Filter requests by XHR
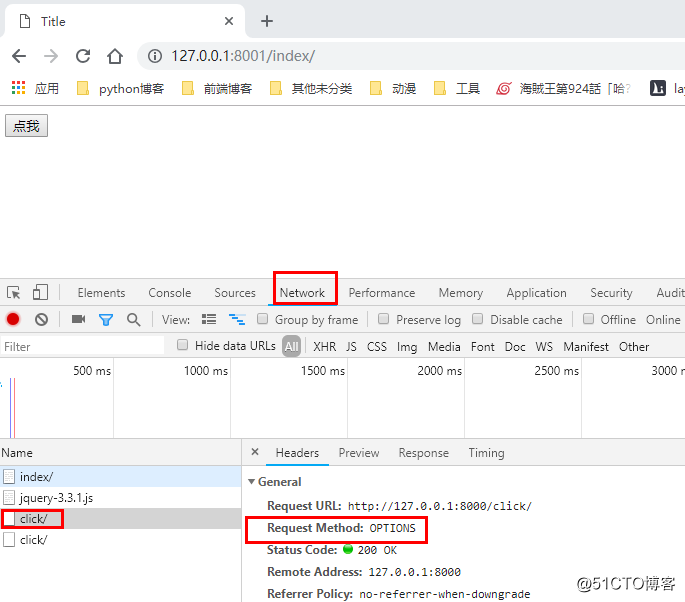Viewport: 685px width, 602px height. (x=325, y=346)
